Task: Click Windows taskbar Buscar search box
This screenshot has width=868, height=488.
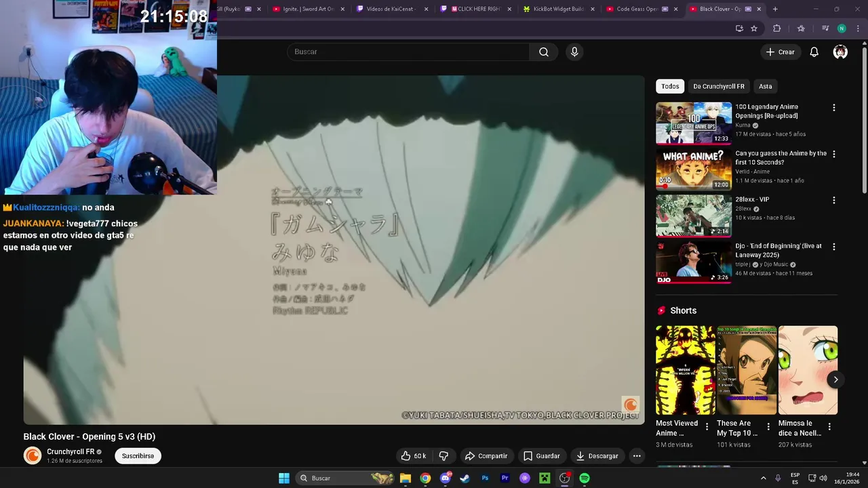Action: tap(346, 479)
